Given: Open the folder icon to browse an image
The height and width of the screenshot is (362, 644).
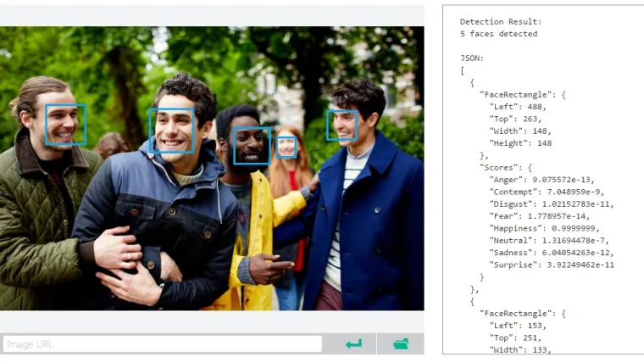Looking at the screenshot, I should click(x=401, y=344).
